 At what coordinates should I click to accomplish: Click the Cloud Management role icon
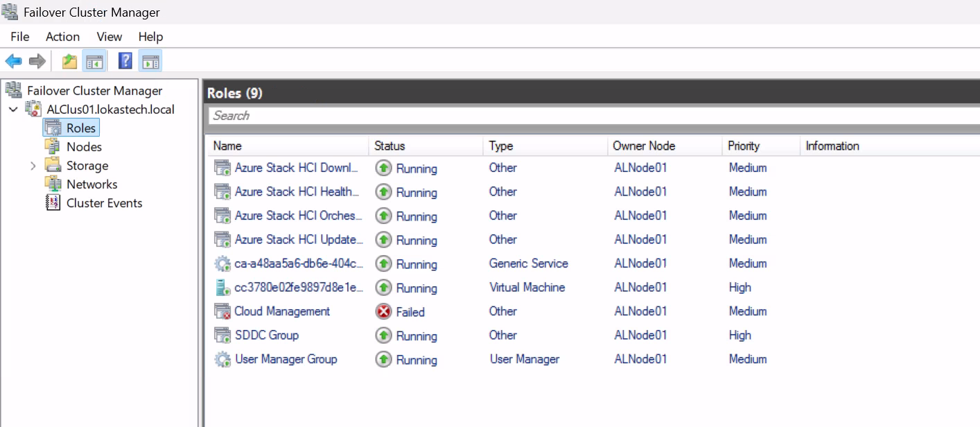point(222,311)
